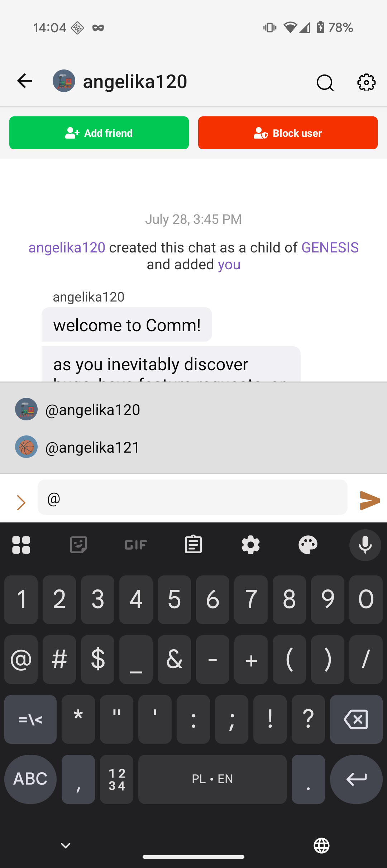The image size is (387, 868).
Task: Open keyboard sticker panel icon
Action: click(x=78, y=545)
